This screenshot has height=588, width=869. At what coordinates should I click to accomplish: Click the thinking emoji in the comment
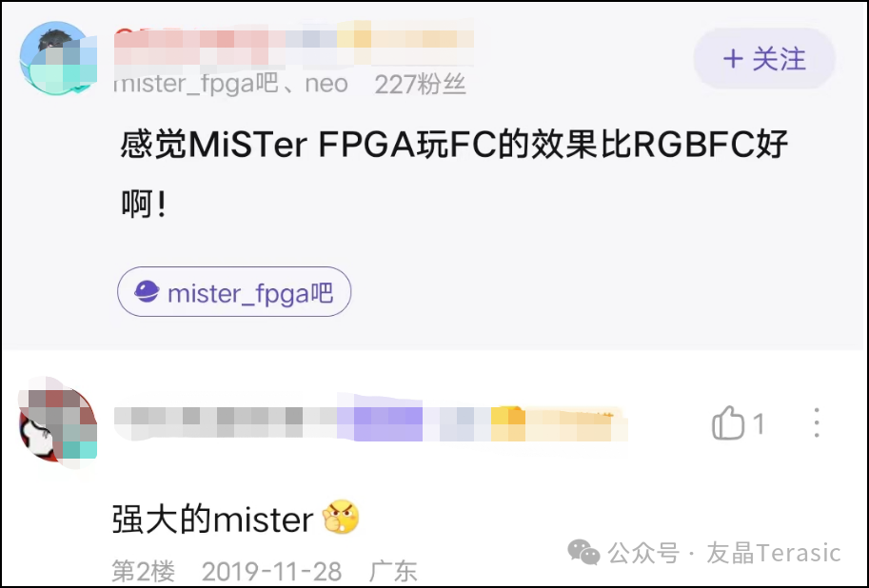pos(341,517)
